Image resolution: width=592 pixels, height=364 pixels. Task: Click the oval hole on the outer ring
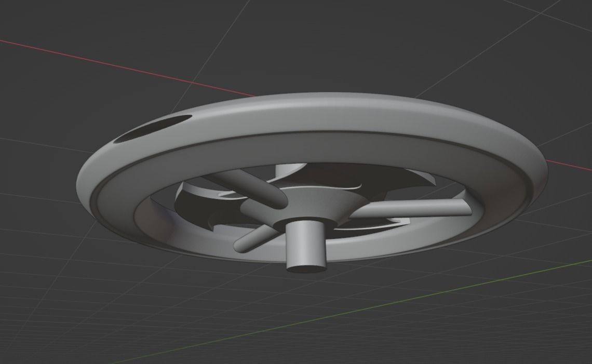coord(153,129)
